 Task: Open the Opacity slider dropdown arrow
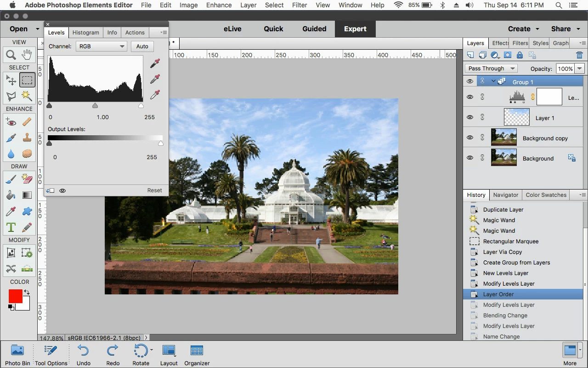pos(580,69)
